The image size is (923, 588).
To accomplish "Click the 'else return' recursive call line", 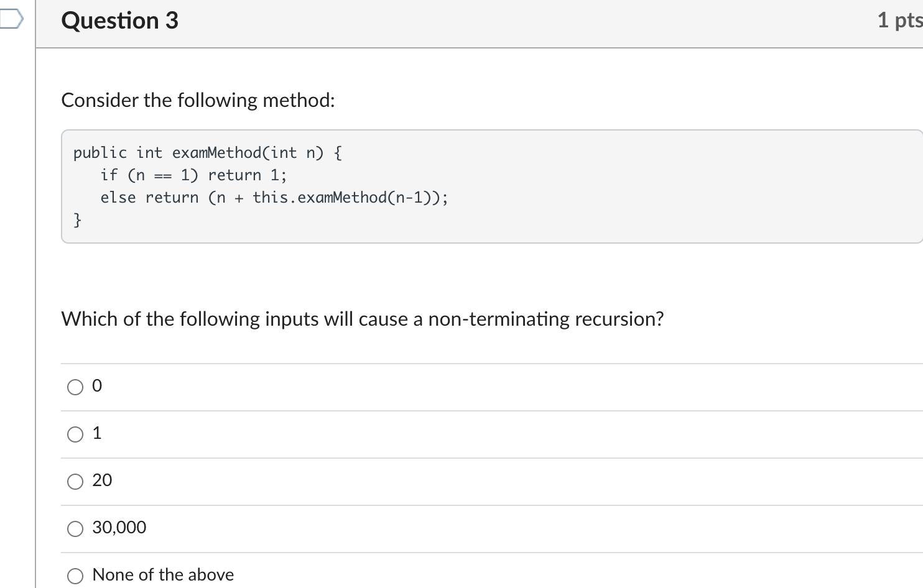I will [x=274, y=198].
